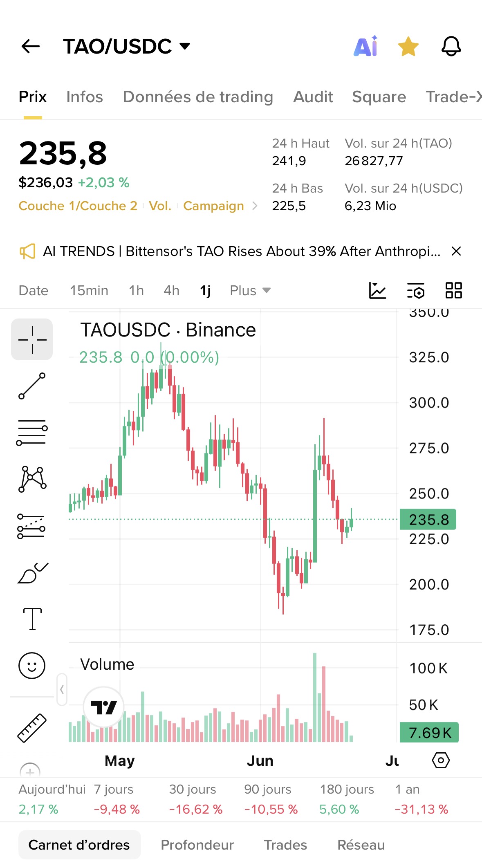Viewport: 482px width, 868px height.
Task: Switch to the Profondeur tab
Action: coord(197,845)
